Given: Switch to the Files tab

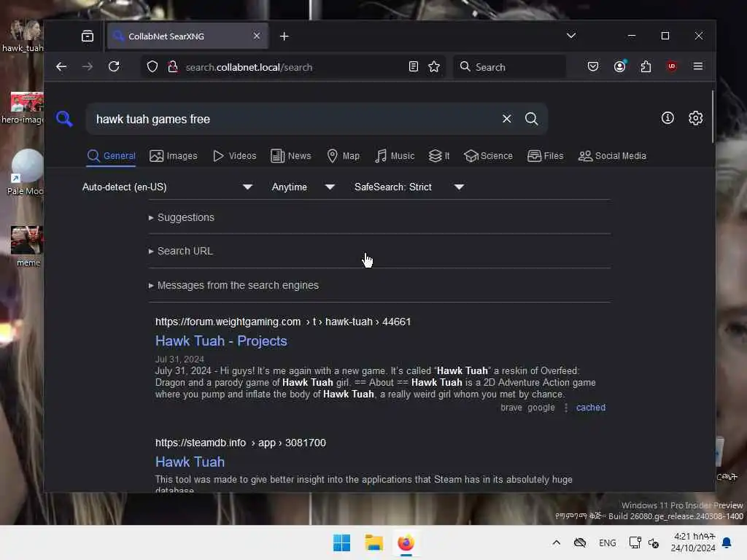Looking at the screenshot, I should click(546, 156).
